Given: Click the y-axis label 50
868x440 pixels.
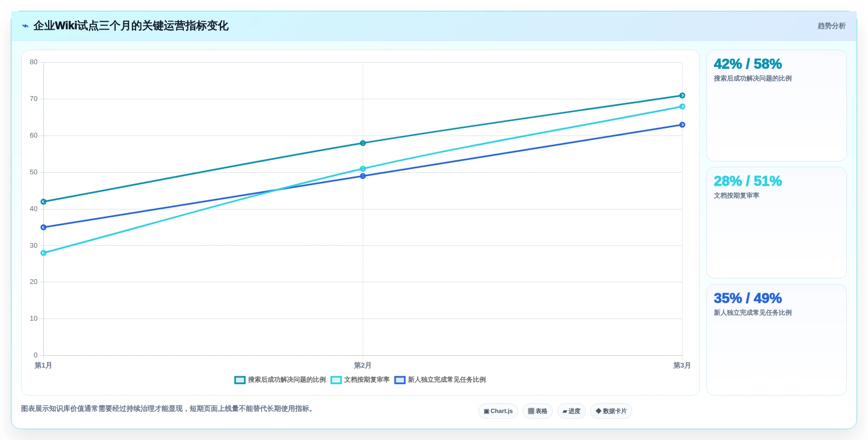Looking at the screenshot, I should [x=34, y=172].
